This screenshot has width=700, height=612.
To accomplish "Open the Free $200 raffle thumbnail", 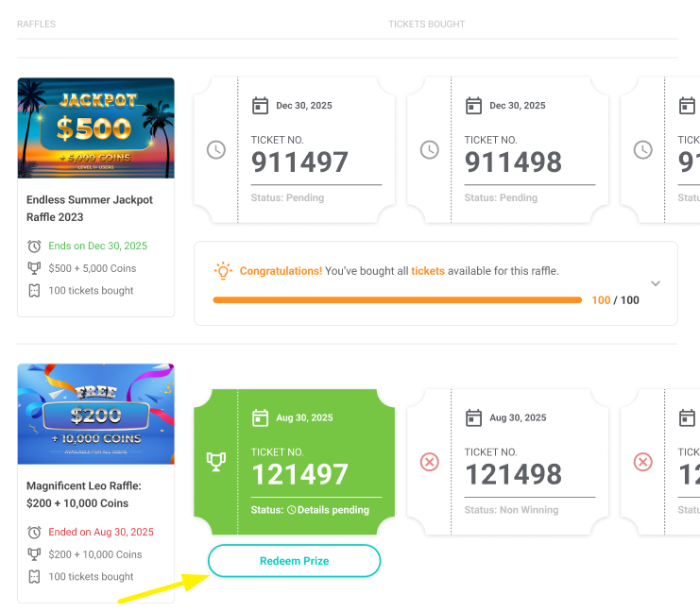I will [95, 414].
